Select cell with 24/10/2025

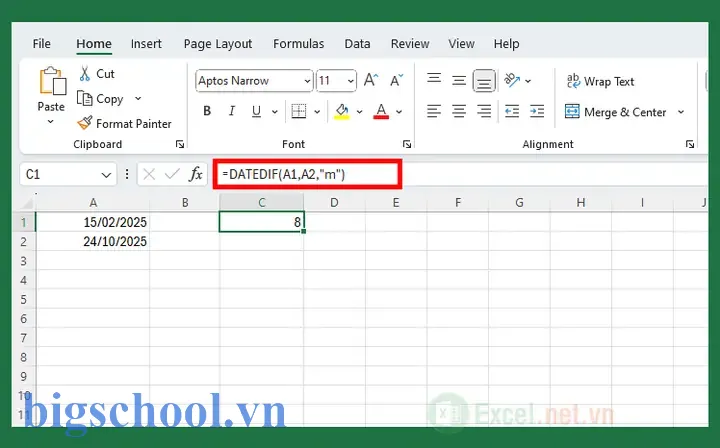point(93,241)
